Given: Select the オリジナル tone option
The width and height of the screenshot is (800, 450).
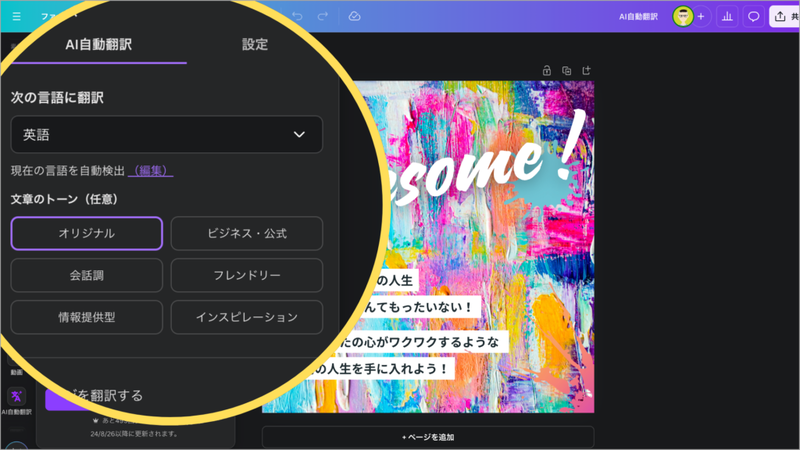Looking at the screenshot, I should (87, 233).
